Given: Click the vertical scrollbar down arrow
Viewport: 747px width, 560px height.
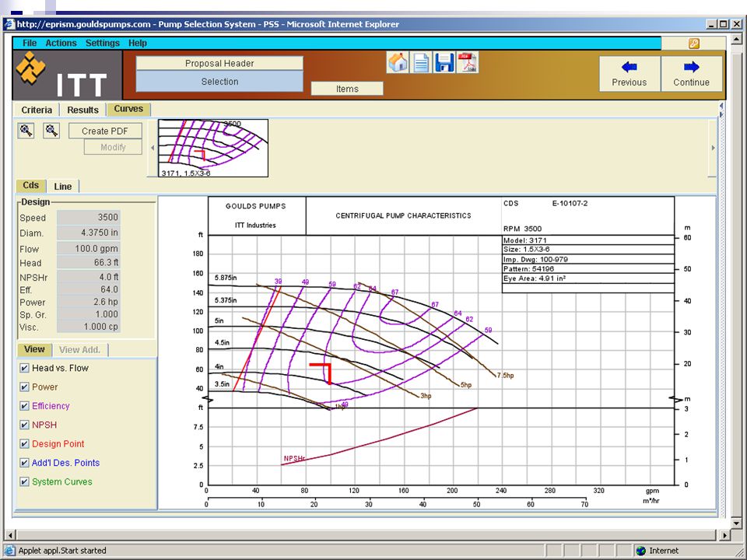Looking at the screenshot, I should 737,523.
